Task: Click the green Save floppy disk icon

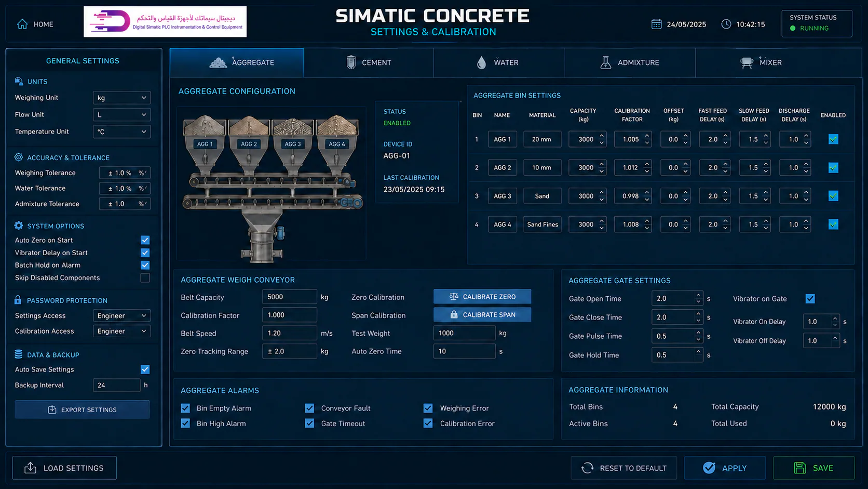Action: (x=800, y=468)
